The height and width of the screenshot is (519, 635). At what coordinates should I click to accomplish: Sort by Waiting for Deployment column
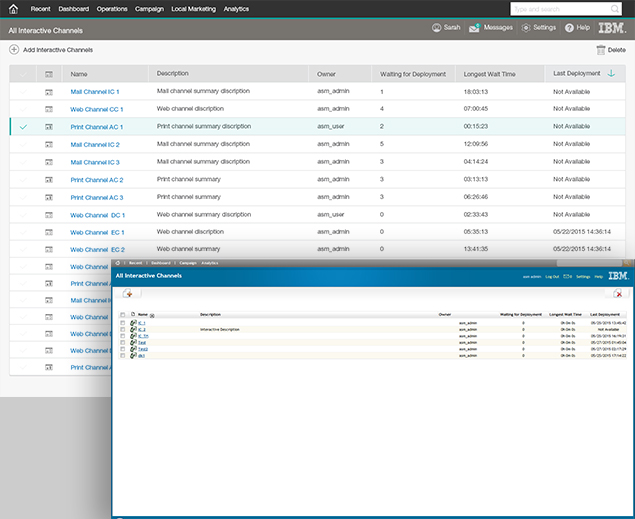tap(413, 74)
